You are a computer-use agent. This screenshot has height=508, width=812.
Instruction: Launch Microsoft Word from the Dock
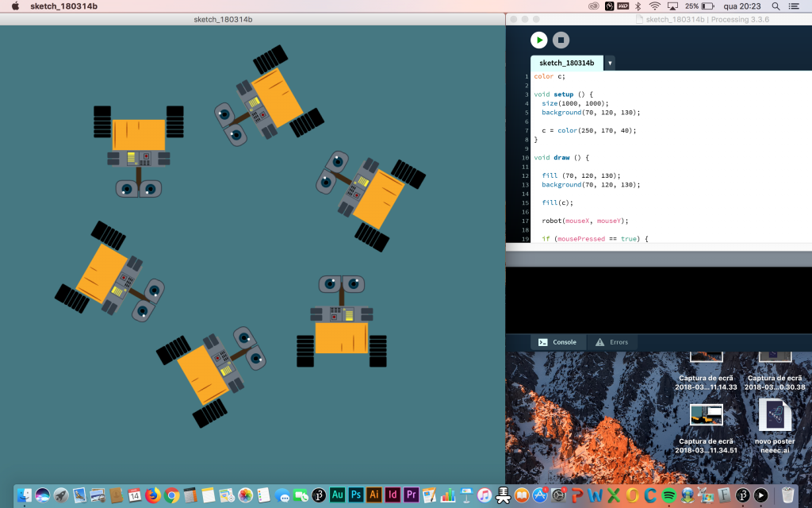click(596, 495)
